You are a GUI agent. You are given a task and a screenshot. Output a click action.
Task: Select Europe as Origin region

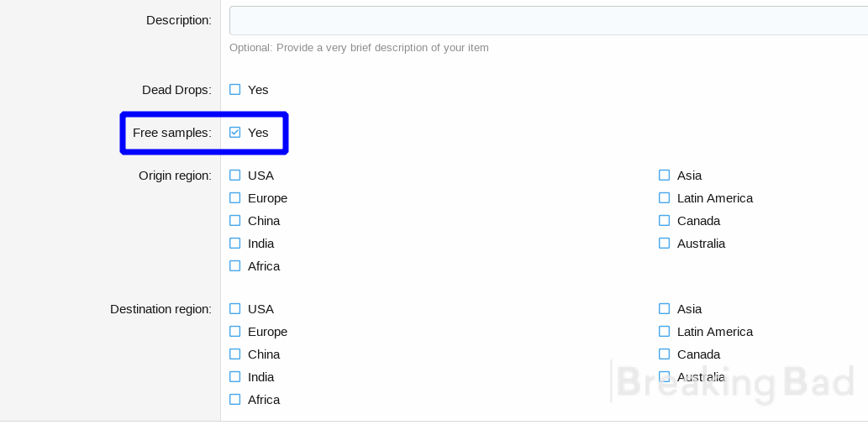tap(235, 198)
